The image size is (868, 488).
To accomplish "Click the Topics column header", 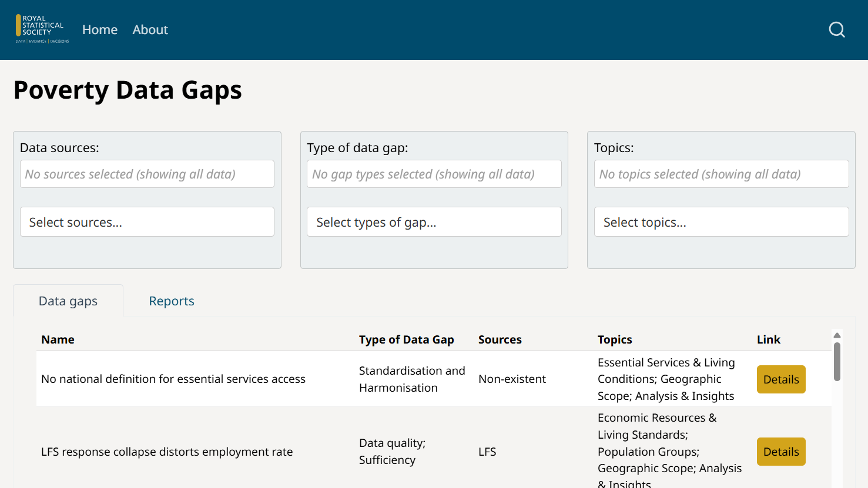I will coord(615,339).
